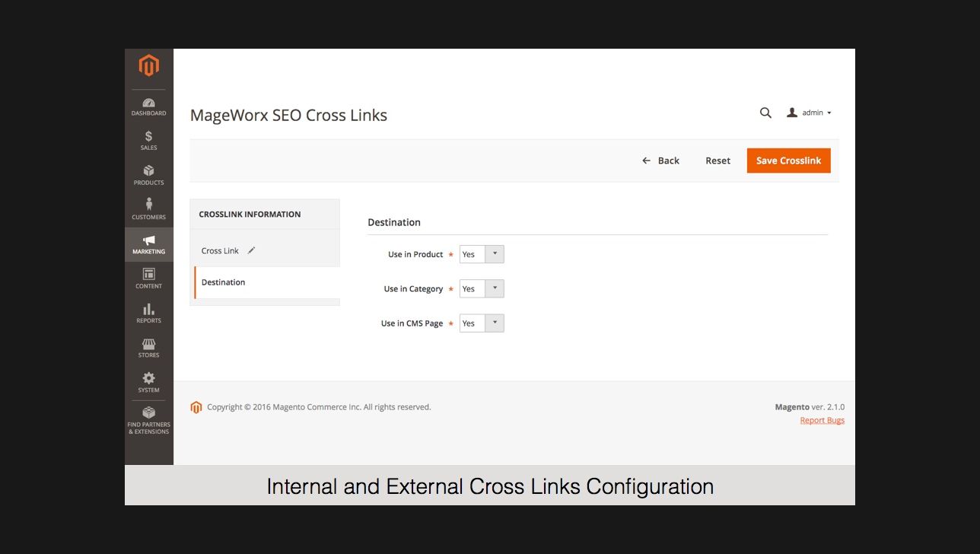Select the Marketing megaphone icon
Image resolution: width=980 pixels, height=554 pixels.
(148, 244)
